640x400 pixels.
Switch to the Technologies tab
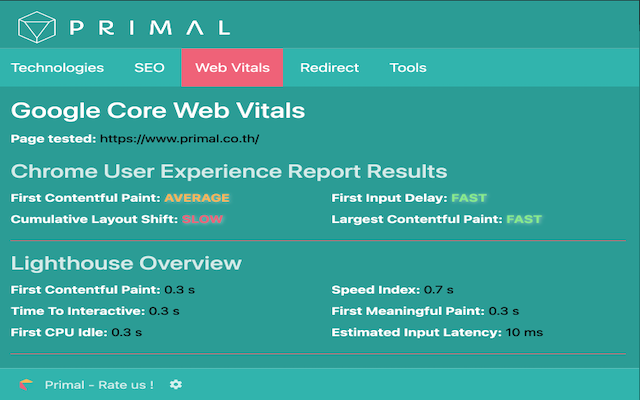(57, 68)
